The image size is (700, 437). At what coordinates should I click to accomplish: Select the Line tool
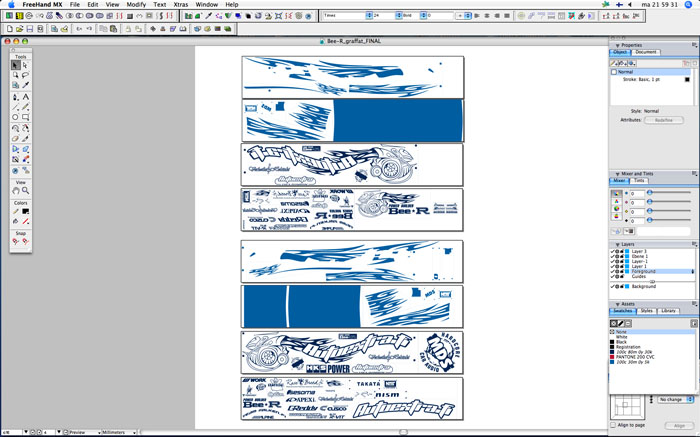15,107
